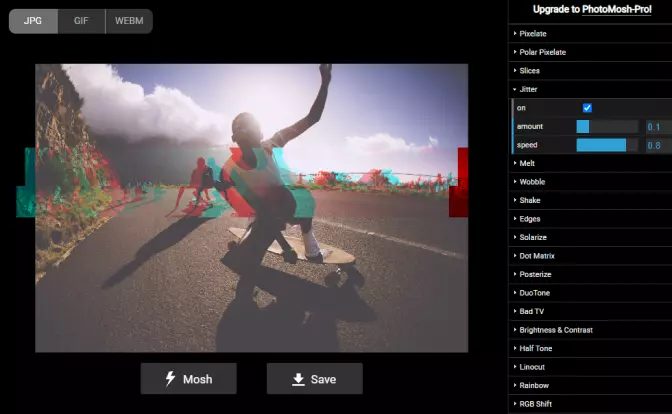Expand the RGB Shift section
This screenshot has width=672, height=414.
[590, 404]
